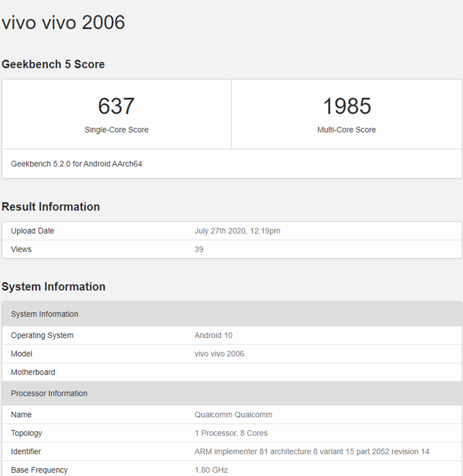Click the 'Result Information' heading

click(x=51, y=207)
